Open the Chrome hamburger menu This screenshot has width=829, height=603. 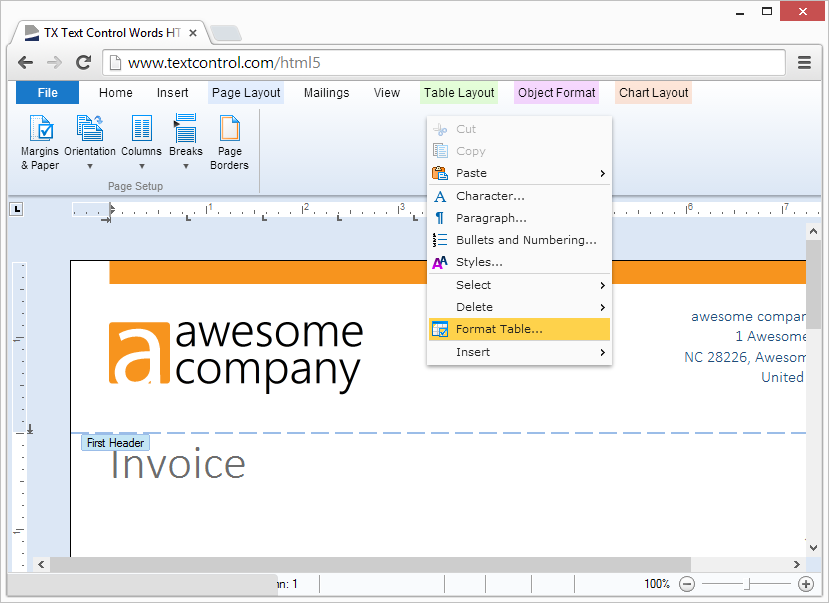click(804, 63)
